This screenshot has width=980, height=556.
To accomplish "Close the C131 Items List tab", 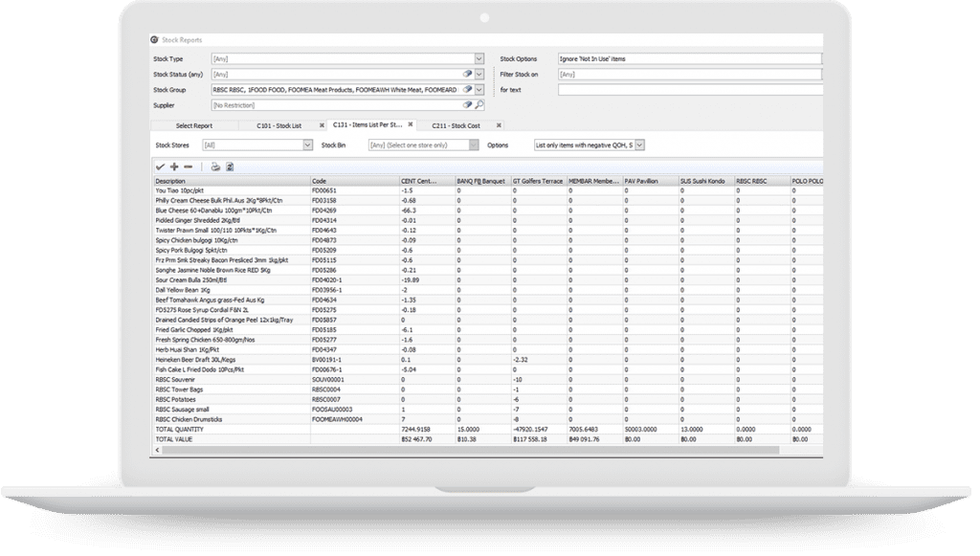I will coord(410,125).
